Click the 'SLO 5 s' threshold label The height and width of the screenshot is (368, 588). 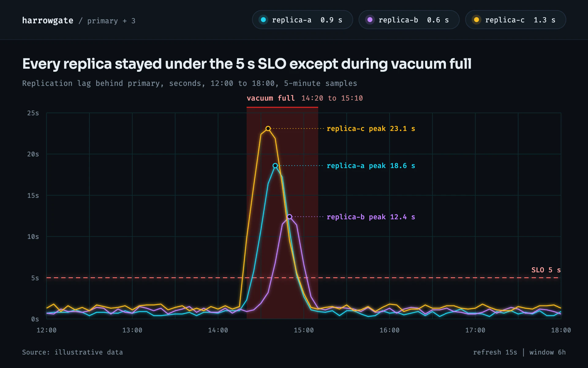546,270
